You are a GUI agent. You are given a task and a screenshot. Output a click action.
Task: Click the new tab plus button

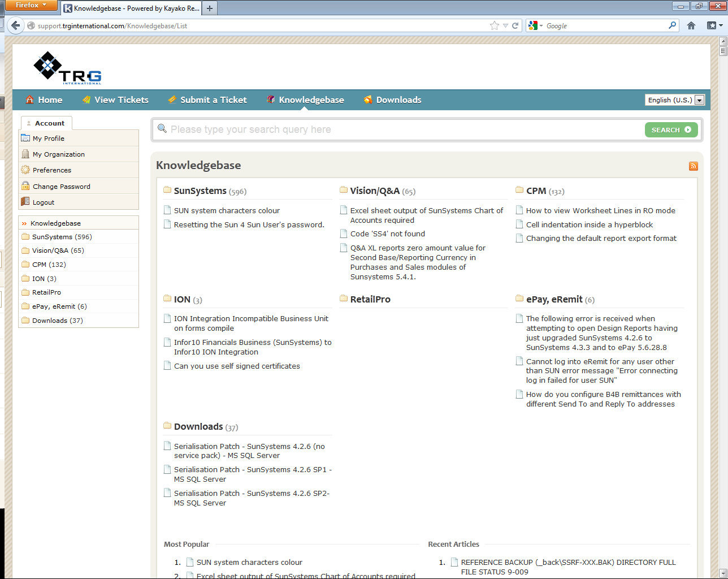(x=210, y=8)
